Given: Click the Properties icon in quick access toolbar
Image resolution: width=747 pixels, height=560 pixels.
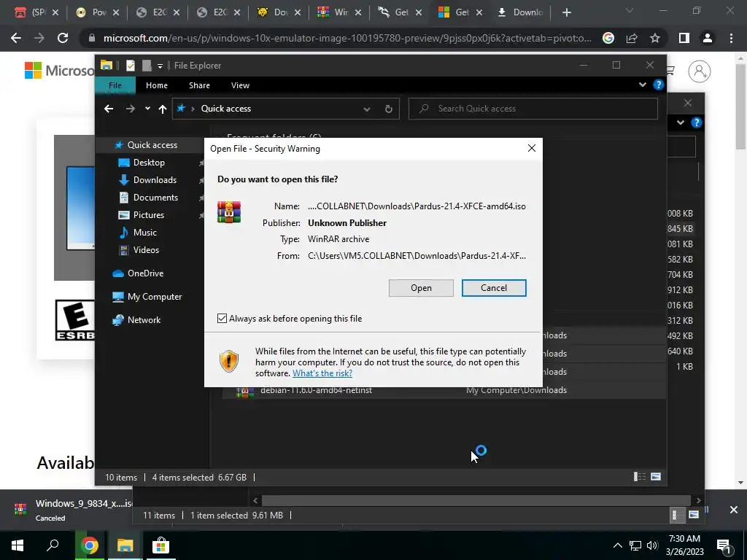Looking at the screenshot, I should [x=130, y=65].
